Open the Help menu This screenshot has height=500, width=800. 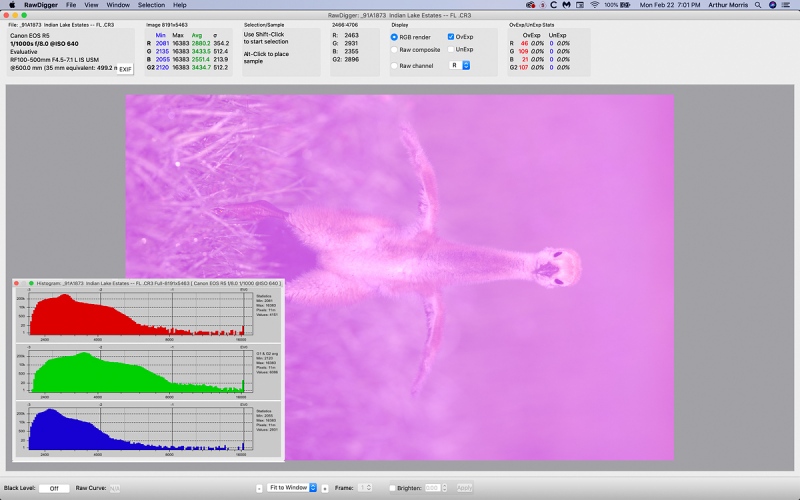(180, 5)
